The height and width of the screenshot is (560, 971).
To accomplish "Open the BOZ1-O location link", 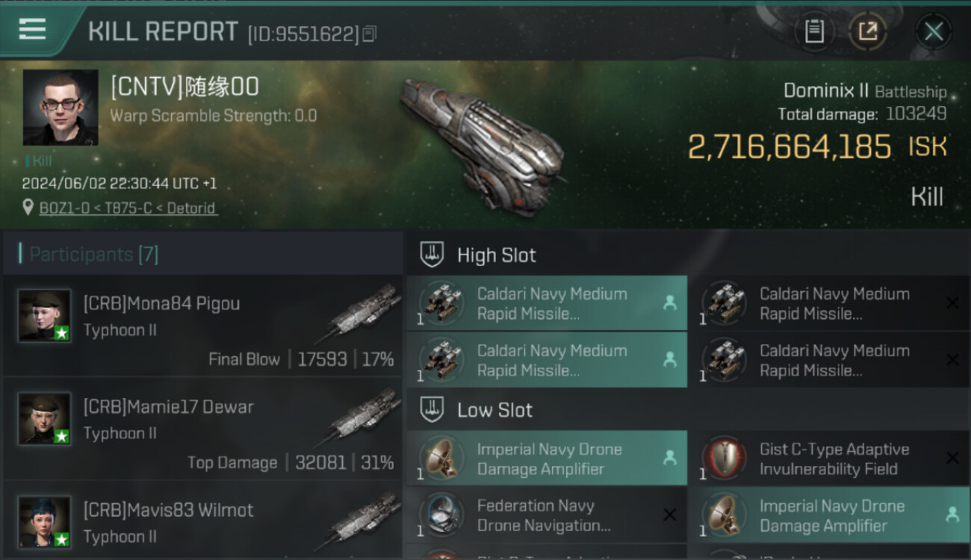I will [x=128, y=208].
